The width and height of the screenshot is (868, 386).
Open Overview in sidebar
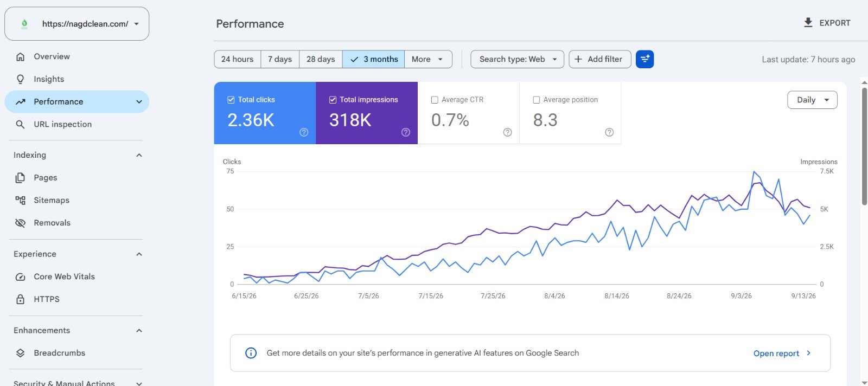coord(76,56)
